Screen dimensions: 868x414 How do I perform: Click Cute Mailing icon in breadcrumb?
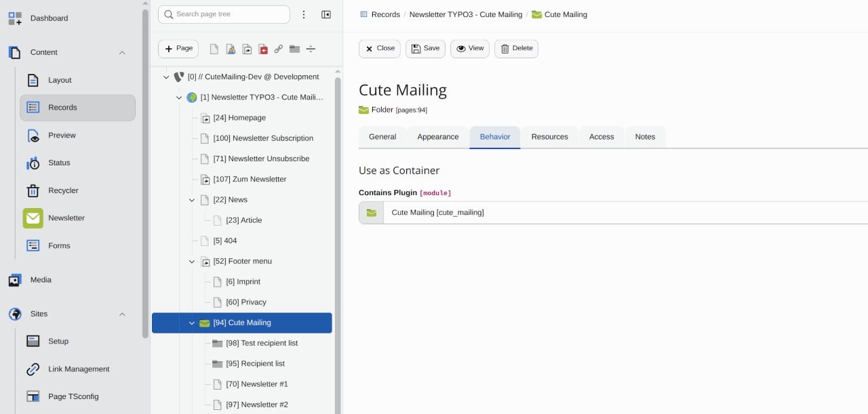tap(537, 14)
